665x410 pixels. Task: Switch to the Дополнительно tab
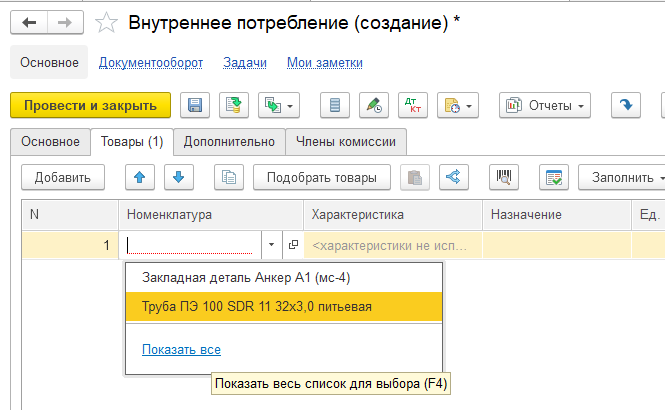pyautogui.click(x=229, y=142)
